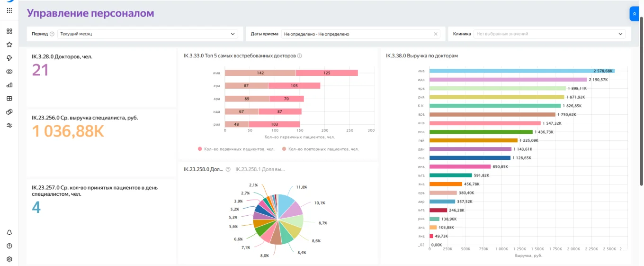Open the lightning bolt connections icon
The height and width of the screenshot is (266, 644).
(x=9, y=58)
